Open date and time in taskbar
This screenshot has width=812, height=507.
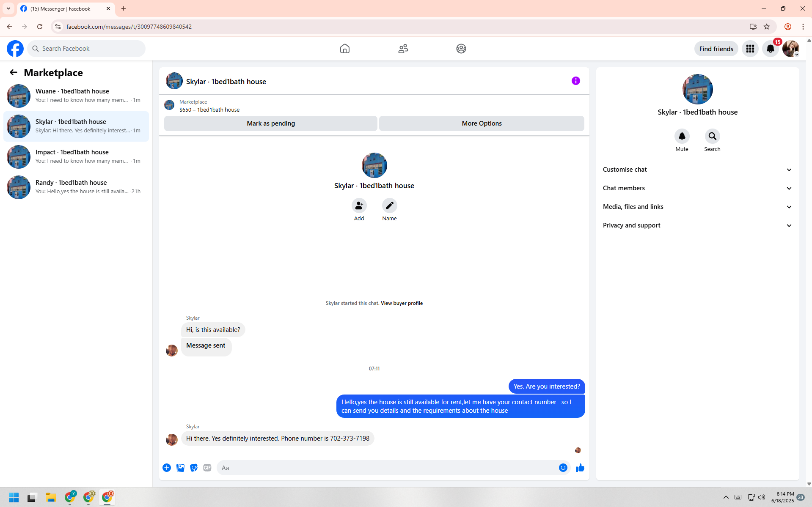(x=782, y=497)
